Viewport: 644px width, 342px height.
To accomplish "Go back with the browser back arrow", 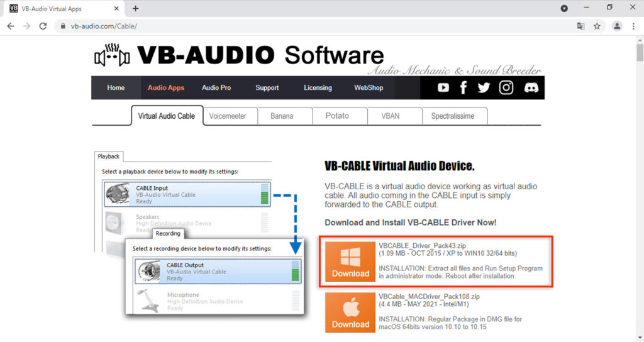I will click(11, 26).
